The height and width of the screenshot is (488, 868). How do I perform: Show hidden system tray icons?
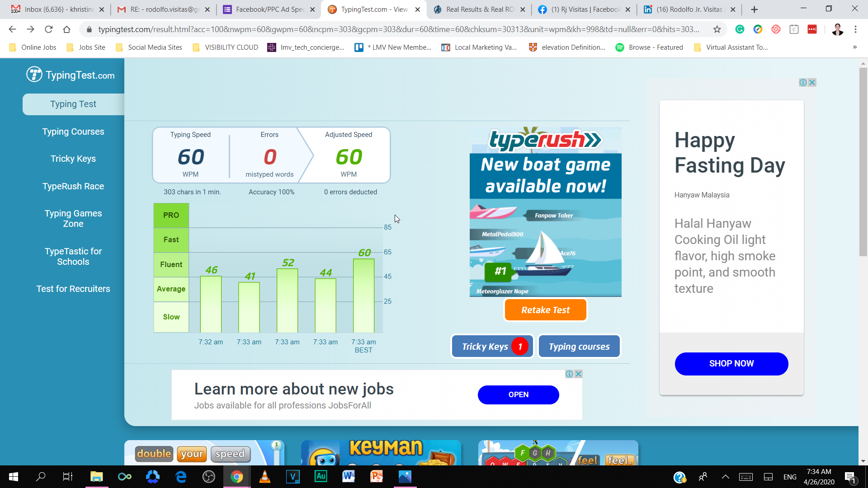tap(725, 477)
